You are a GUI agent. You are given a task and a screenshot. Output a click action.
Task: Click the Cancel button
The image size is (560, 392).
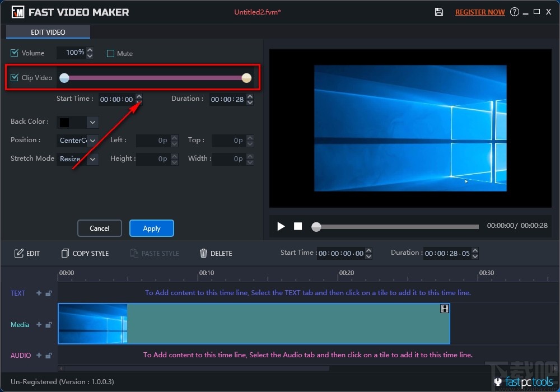click(x=100, y=228)
